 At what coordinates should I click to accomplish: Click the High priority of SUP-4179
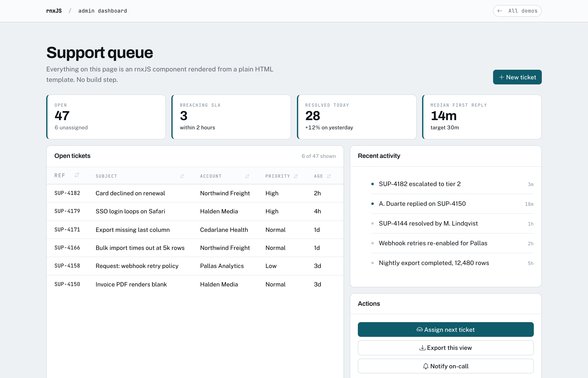point(272,211)
